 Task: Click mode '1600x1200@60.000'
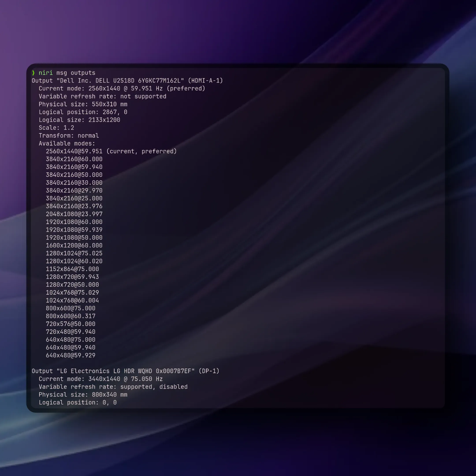74,246
